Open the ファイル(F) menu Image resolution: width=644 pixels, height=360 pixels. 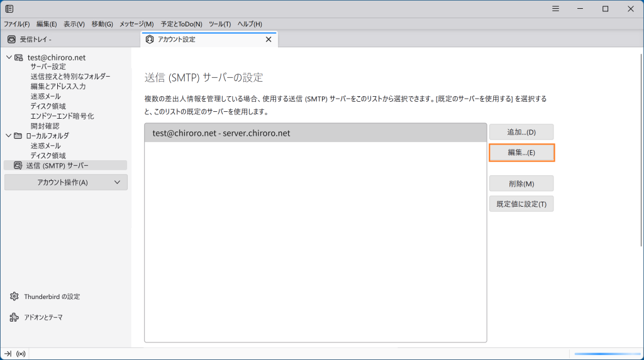pos(17,25)
